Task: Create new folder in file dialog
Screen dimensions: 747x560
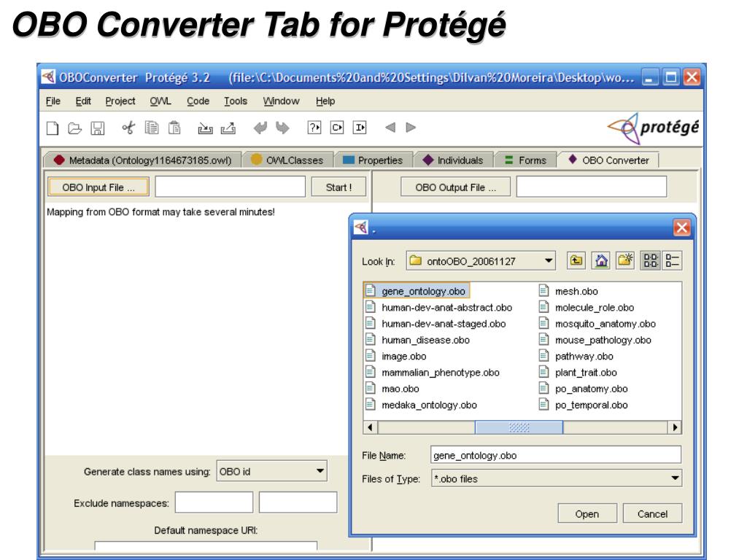Action: [x=625, y=260]
